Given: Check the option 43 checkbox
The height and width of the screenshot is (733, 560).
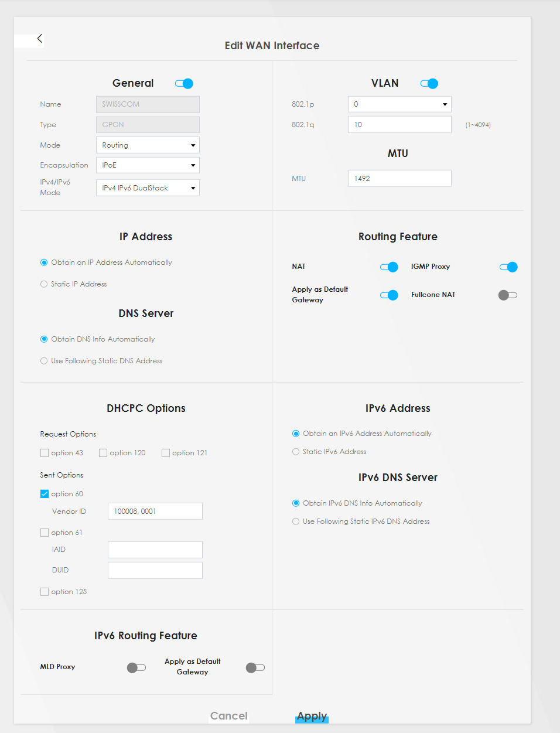Looking at the screenshot, I should tap(45, 453).
